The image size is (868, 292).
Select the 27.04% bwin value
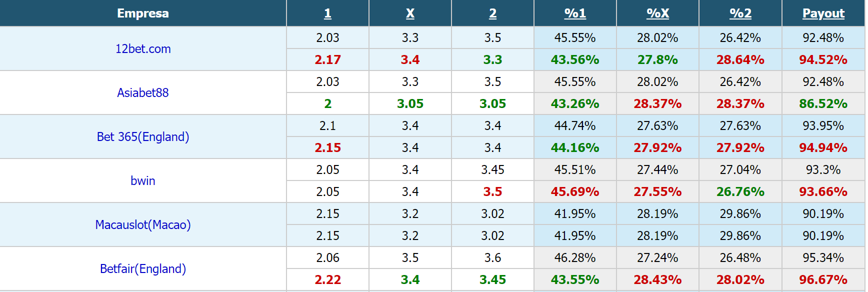[x=740, y=169]
